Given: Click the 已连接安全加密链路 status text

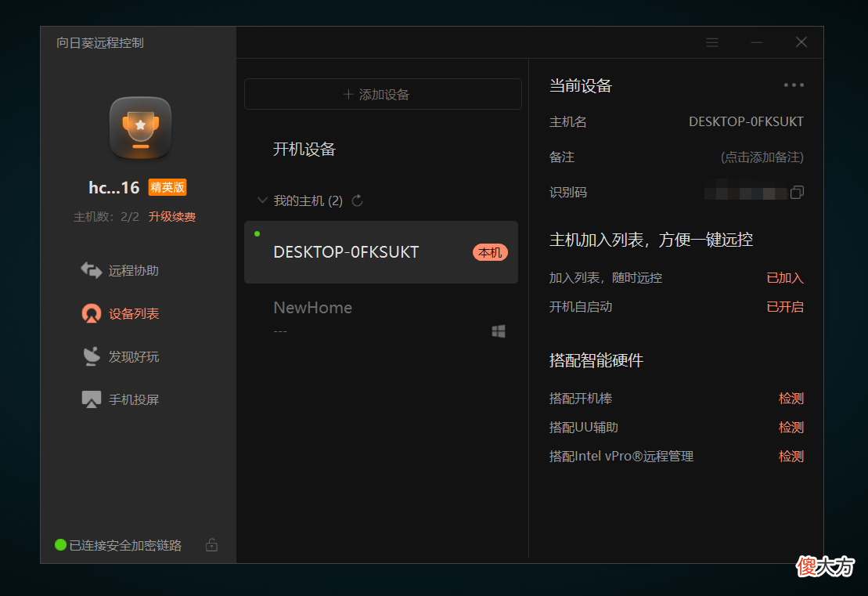Looking at the screenshot, I should 125,546.
